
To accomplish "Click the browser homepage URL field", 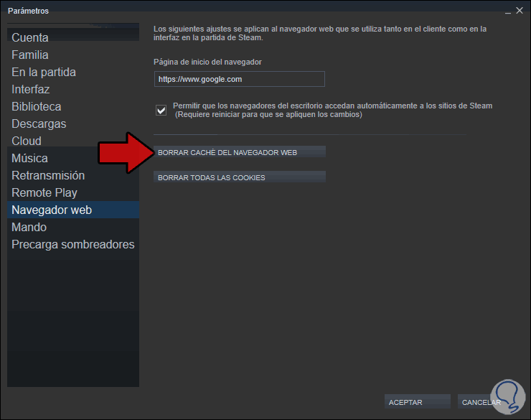I will 240,79.
